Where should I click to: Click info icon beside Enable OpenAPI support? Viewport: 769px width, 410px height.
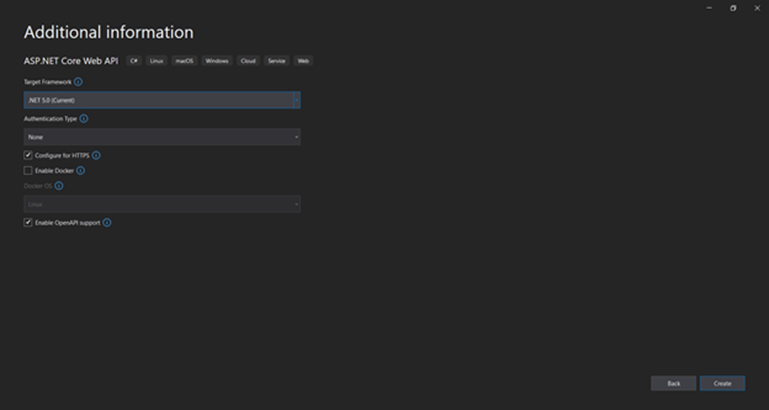(107, 223)
